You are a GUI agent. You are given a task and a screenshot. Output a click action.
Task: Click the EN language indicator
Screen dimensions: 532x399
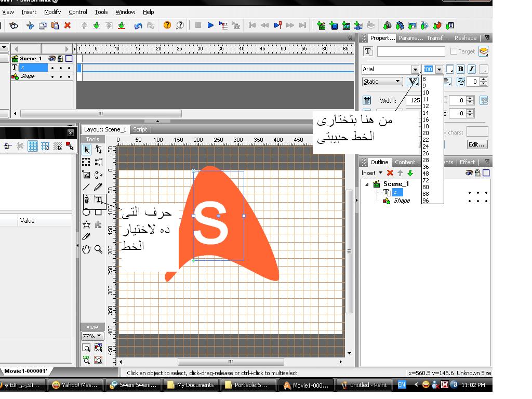click(x=402, y=385)
